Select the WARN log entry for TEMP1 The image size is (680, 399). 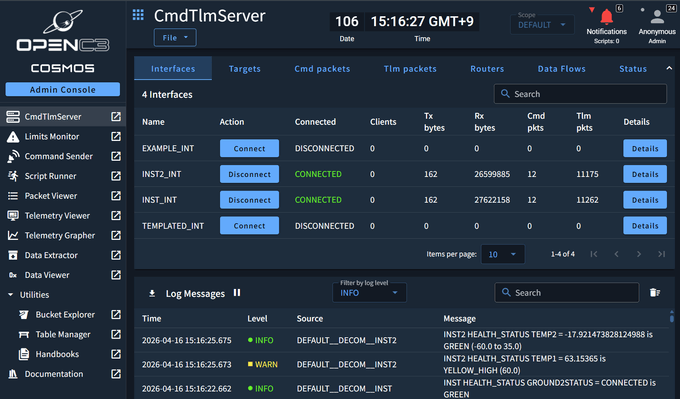pyautogui.click(x=403, y=364)
